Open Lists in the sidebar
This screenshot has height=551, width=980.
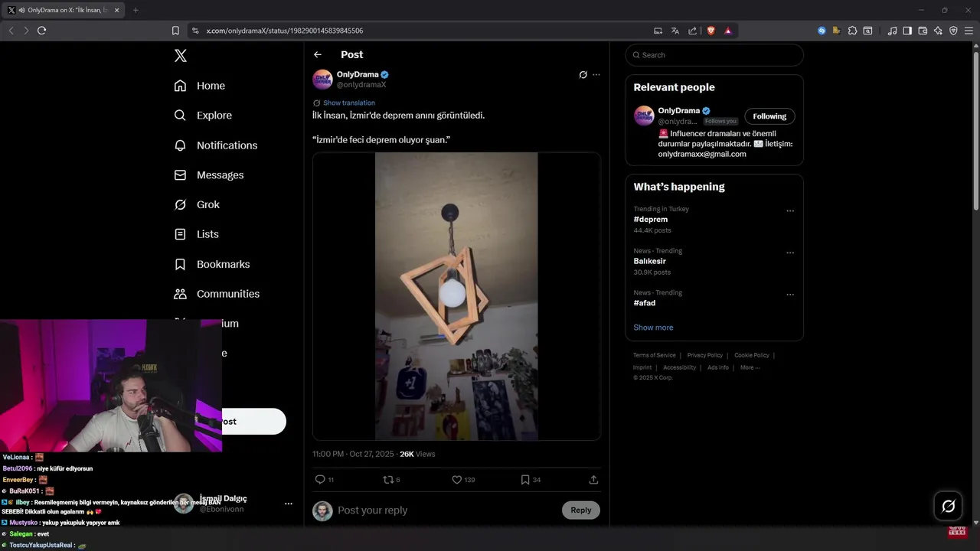point(196,234)
